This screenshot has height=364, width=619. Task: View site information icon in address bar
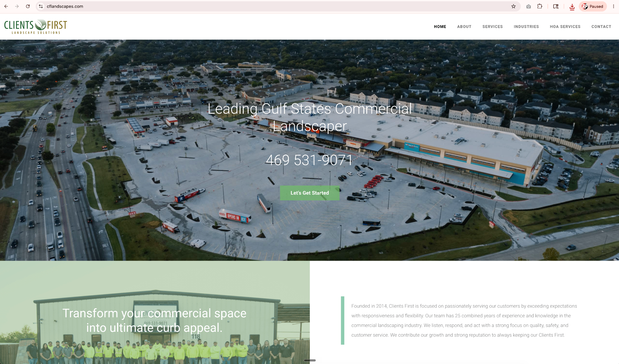(x=41, y=6)
